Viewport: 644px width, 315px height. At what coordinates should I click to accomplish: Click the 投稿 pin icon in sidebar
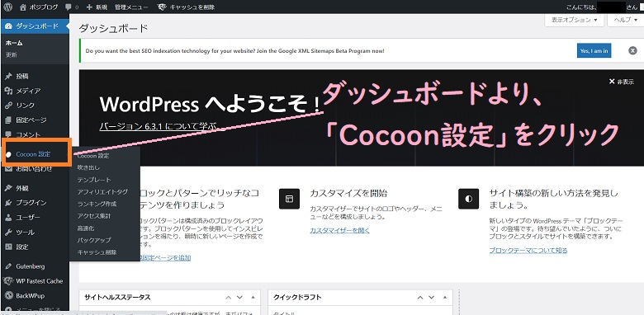[x=8, y=77]
